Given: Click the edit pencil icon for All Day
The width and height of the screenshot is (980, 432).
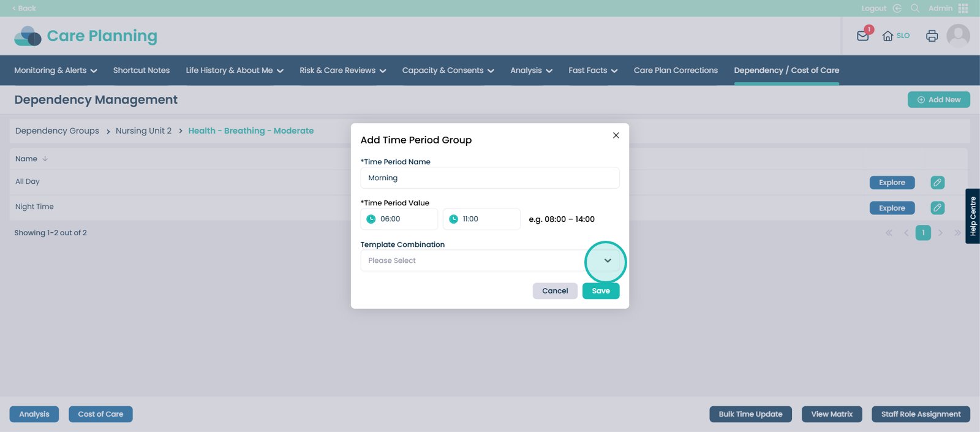Looking at the screenshot, I should [937, 183].
